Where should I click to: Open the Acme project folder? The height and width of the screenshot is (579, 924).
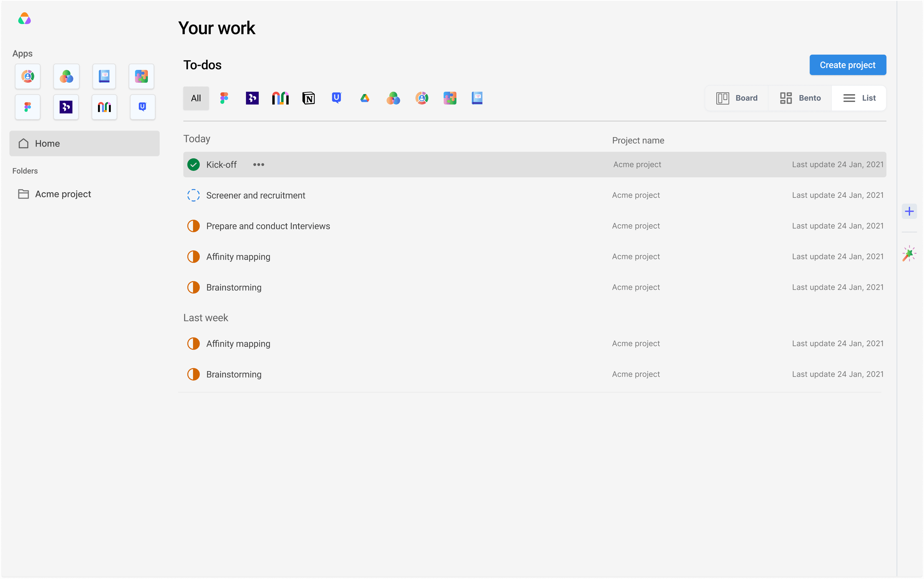pos(63,194)
